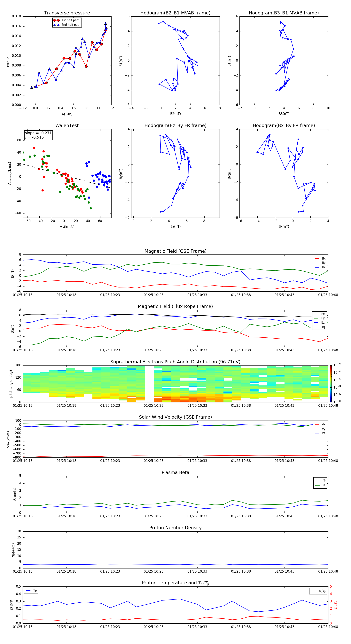
Task: Select 'Vy' in solar wind legend
Action: tap(320, 429)
